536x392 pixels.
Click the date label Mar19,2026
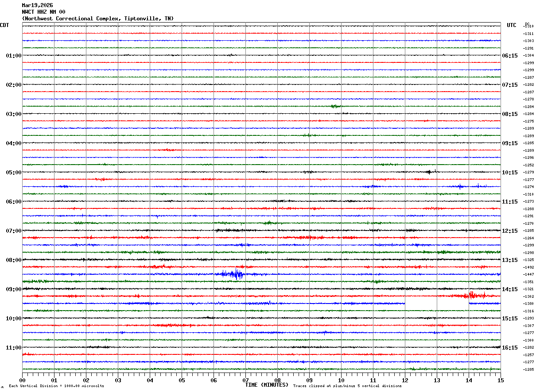pos(37,5)
